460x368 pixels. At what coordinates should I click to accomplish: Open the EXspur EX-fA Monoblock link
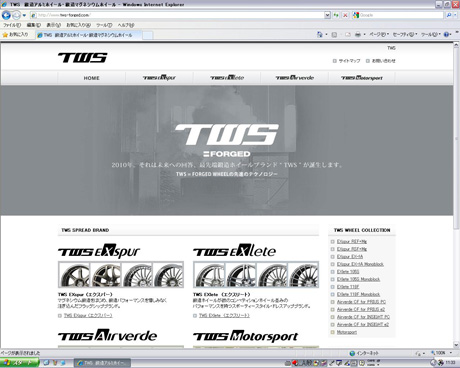click(360, 264)
